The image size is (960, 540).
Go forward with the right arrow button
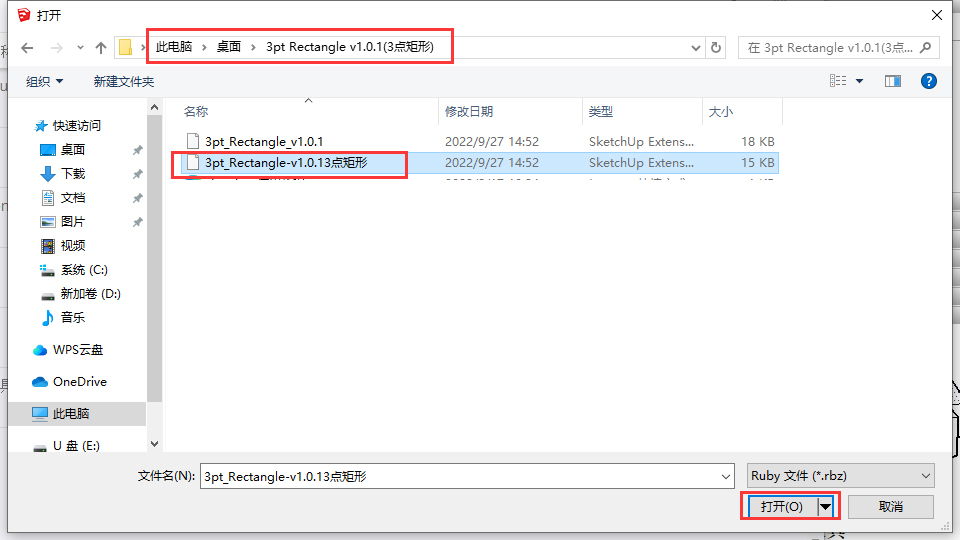point(56,48)
